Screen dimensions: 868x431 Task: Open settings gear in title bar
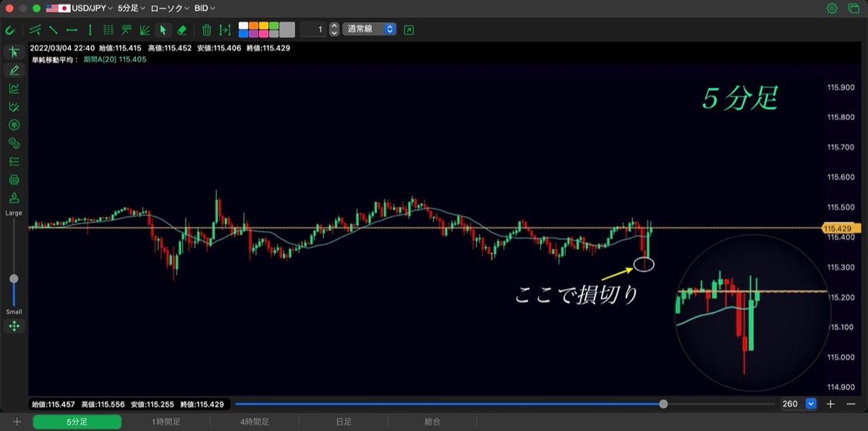point(833,8)
